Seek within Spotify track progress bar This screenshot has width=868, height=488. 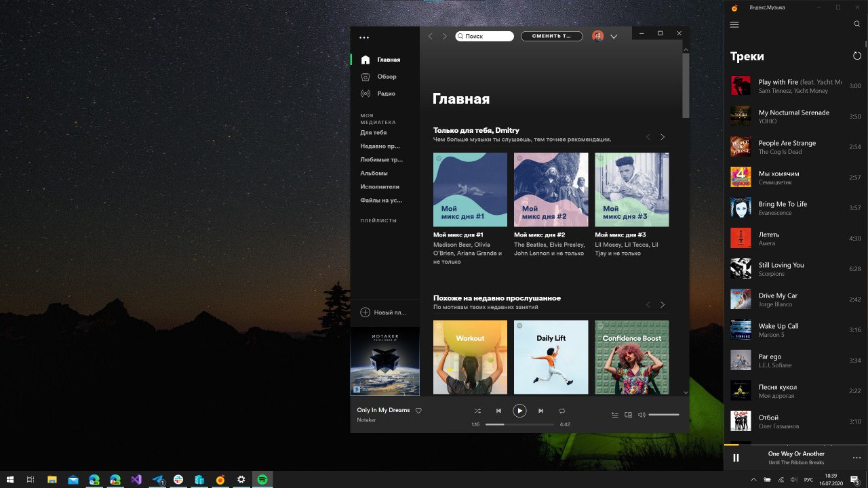tap(519, 424)
